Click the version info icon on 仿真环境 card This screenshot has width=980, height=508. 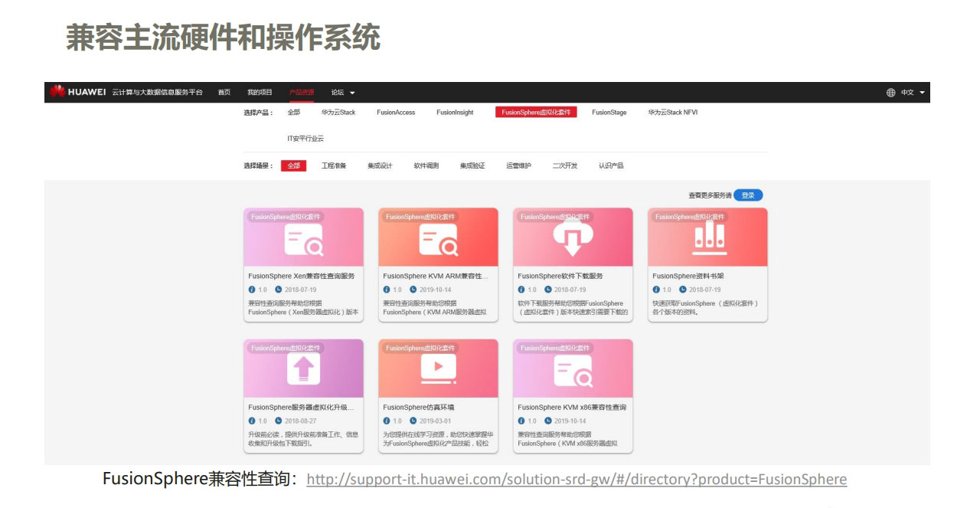pos(386,421)
